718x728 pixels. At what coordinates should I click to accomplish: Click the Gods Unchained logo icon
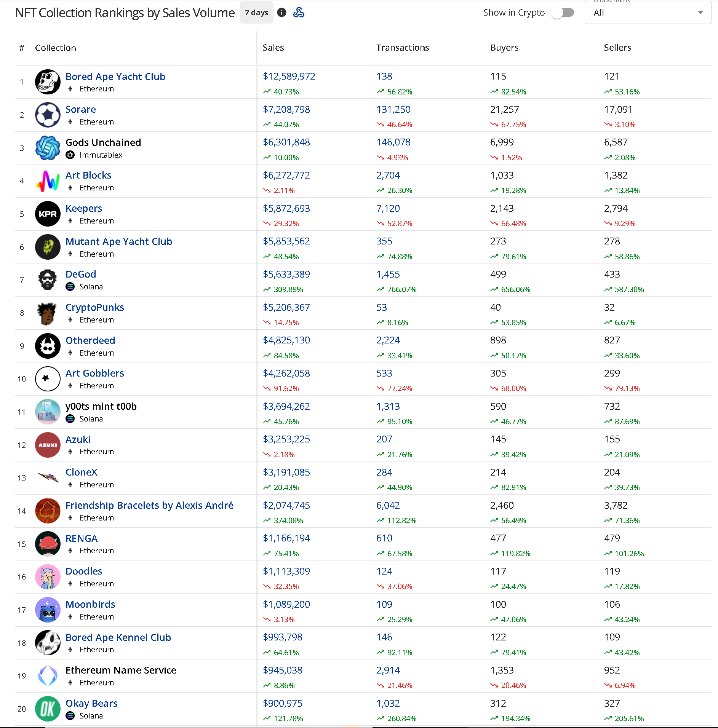coord(48,148)
